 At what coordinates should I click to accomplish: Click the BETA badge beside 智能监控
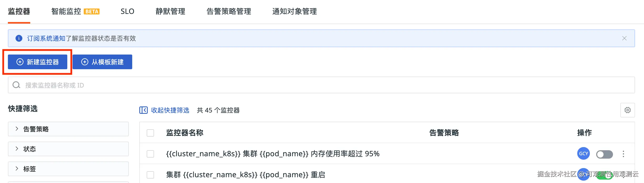(92, 12)
